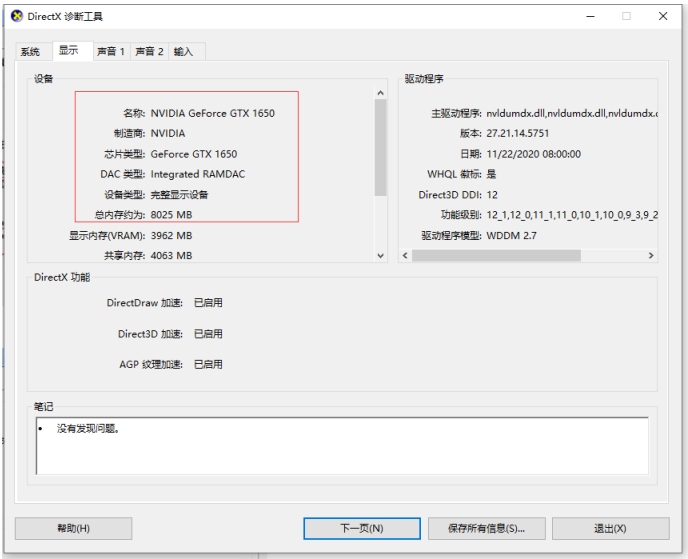
Task: Close the DirectX 诊断工具 window
Action: [661, 16]
